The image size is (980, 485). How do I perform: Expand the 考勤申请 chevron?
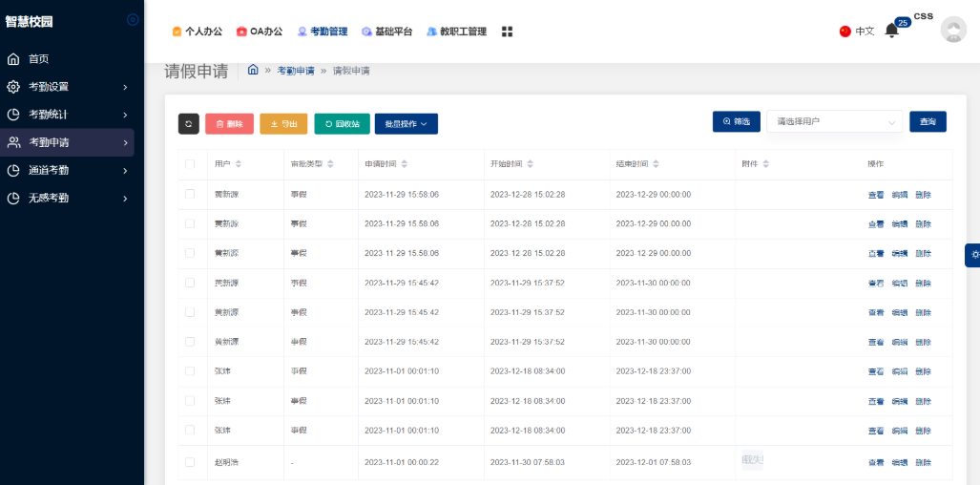[125, 143]
